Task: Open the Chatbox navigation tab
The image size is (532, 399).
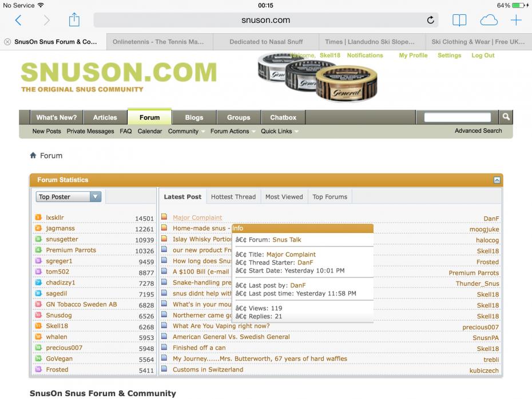Action: click(283, 117)
